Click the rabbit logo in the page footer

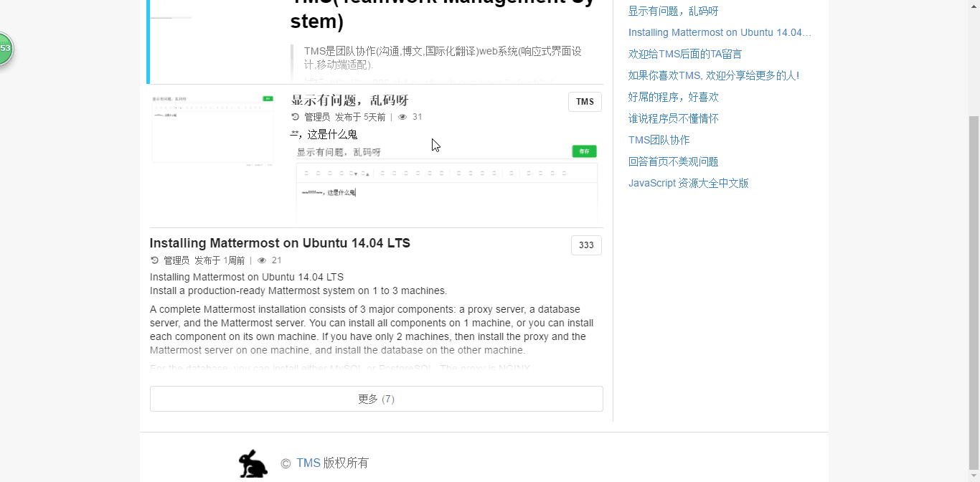(x=253, y=463)
